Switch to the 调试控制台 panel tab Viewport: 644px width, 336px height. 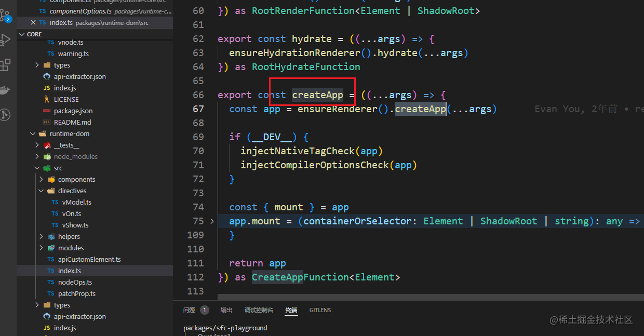259,310
